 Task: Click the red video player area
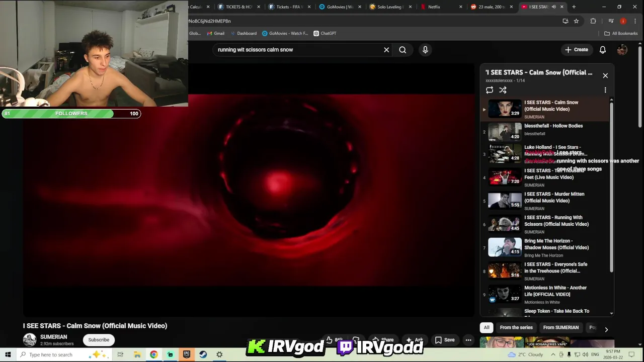(x=249, y=190)
